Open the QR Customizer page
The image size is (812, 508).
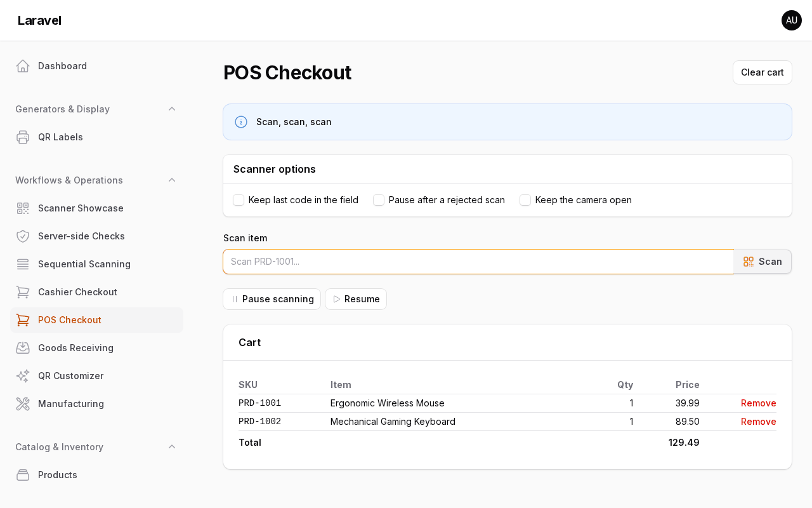point(96,376)
